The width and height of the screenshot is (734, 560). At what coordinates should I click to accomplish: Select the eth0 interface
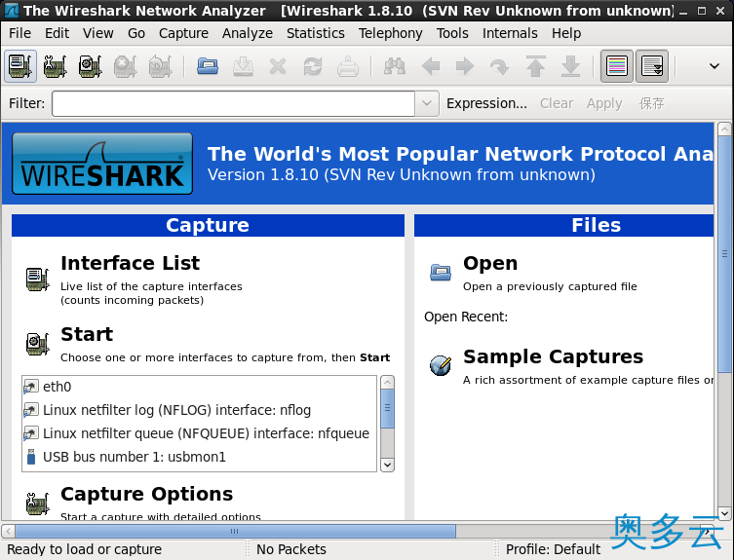coord(199,387)
